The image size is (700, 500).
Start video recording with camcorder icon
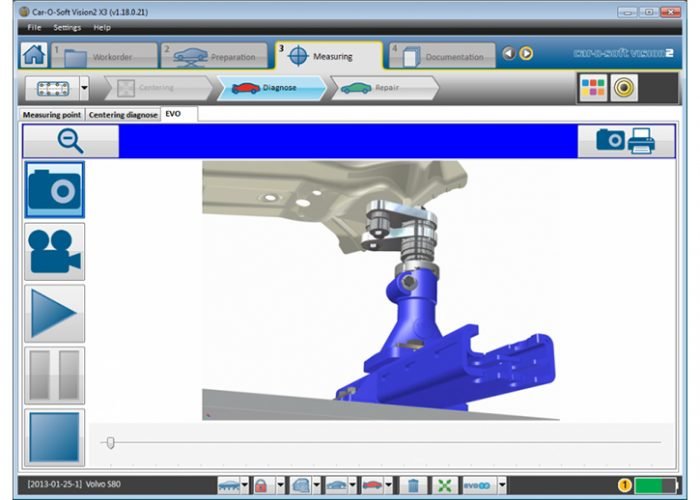54,251
